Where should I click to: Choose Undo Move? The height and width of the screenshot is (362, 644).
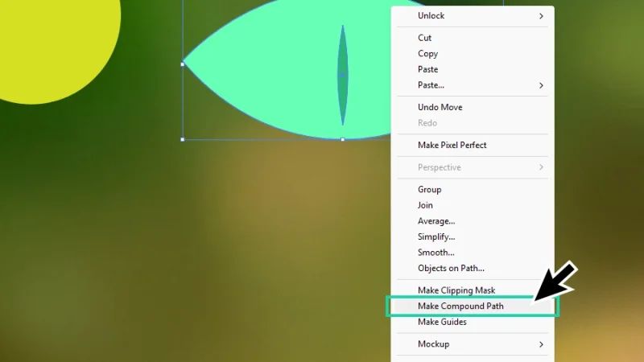[440, 107]
